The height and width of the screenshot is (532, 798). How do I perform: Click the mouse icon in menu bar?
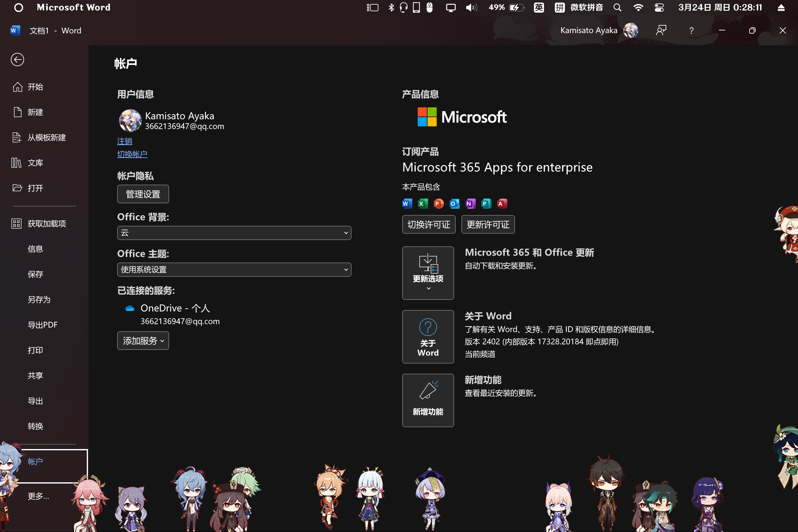[429, 8]
